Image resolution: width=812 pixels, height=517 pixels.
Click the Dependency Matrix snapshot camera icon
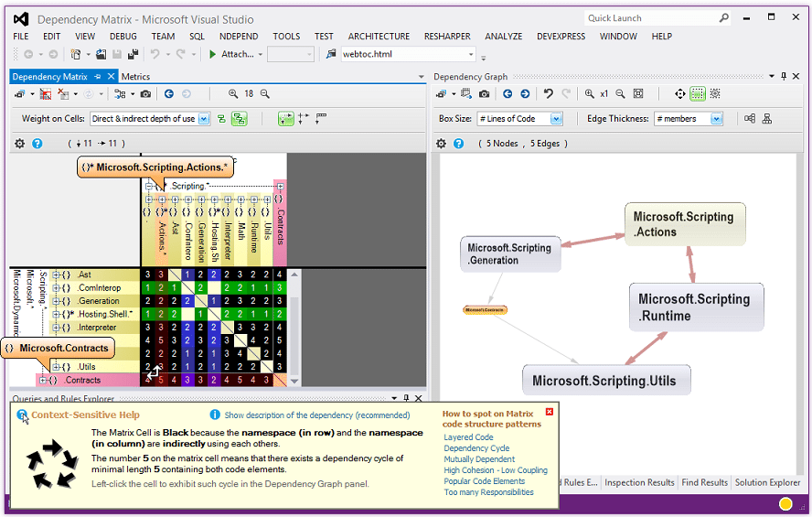[146, 93]
